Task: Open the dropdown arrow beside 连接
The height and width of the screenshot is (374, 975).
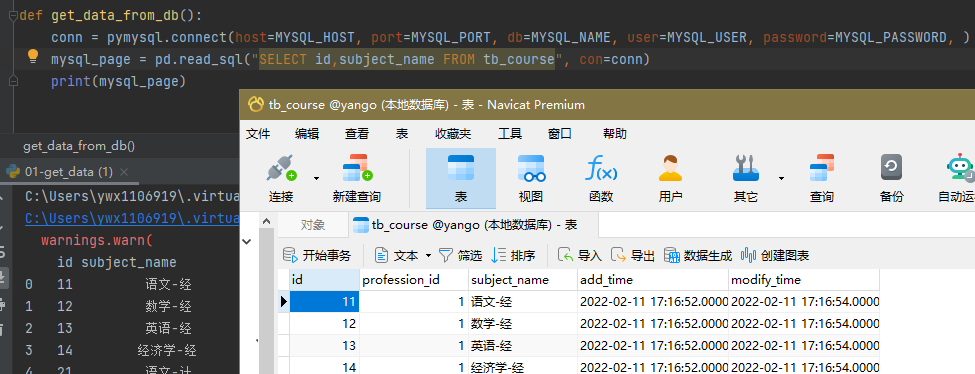Action: (316, 179)
